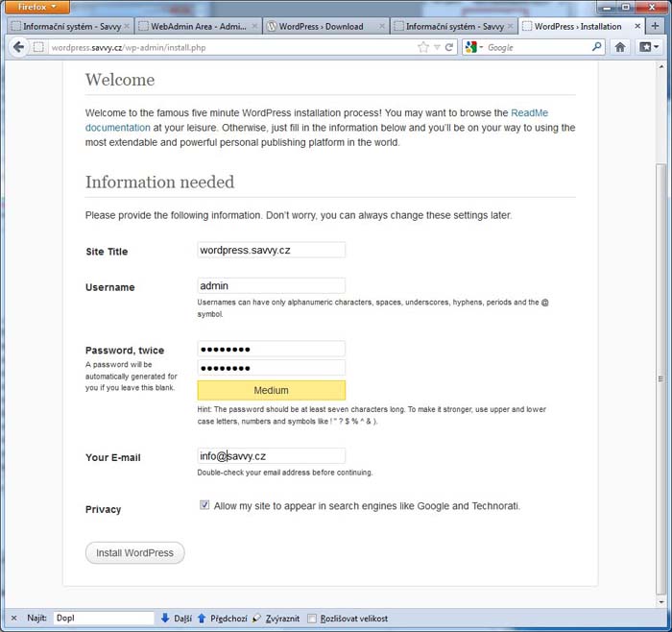This screenshot has height=632, width=672.
Task: Open the ReadMe documentation link
Action: coord(316,120)
